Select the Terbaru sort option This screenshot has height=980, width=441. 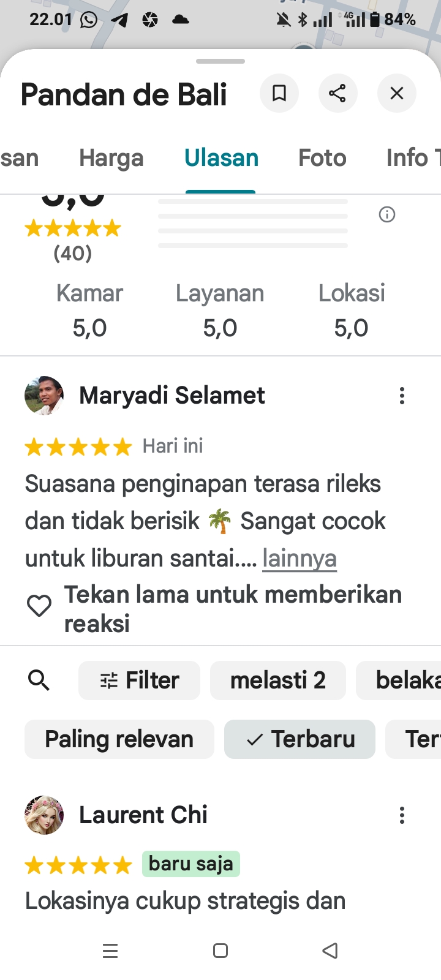click(x=300, y=739)
